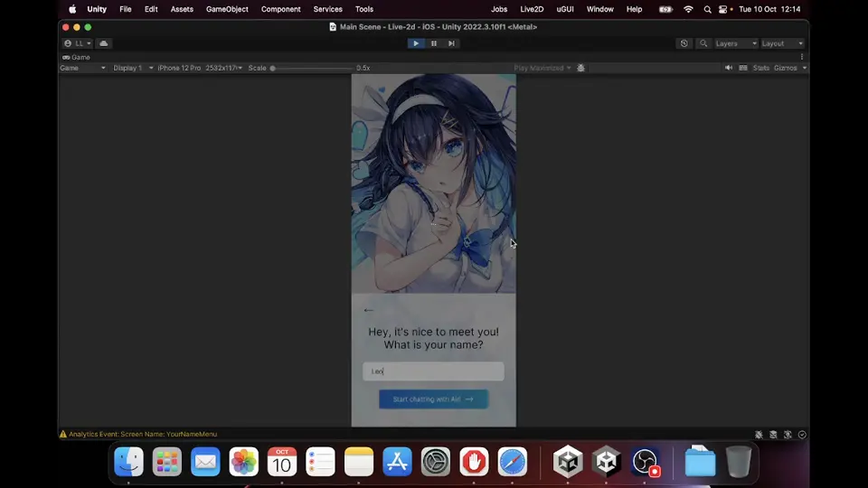Toggle the mute audio speaker icon
The width and height of the screenshot is (868, 488).
pyautogui.click(x=729, y=68)
